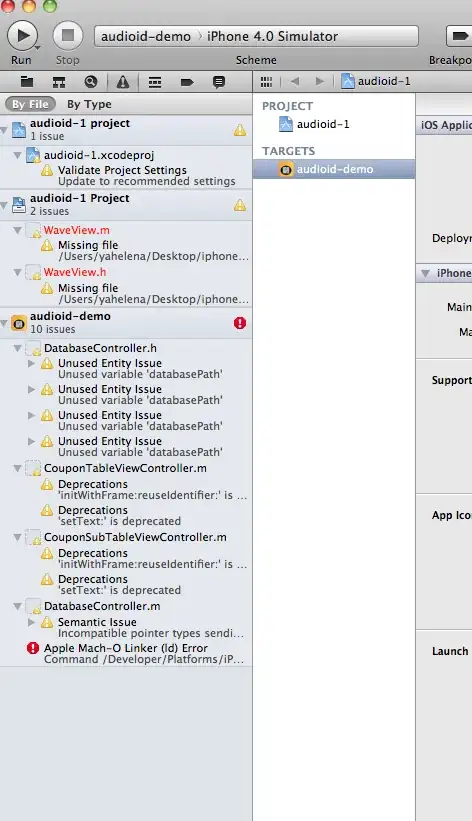Open the Log navigator speech-bubble icon
Viewport: 472px width, 821px height.
click(219, 82)
